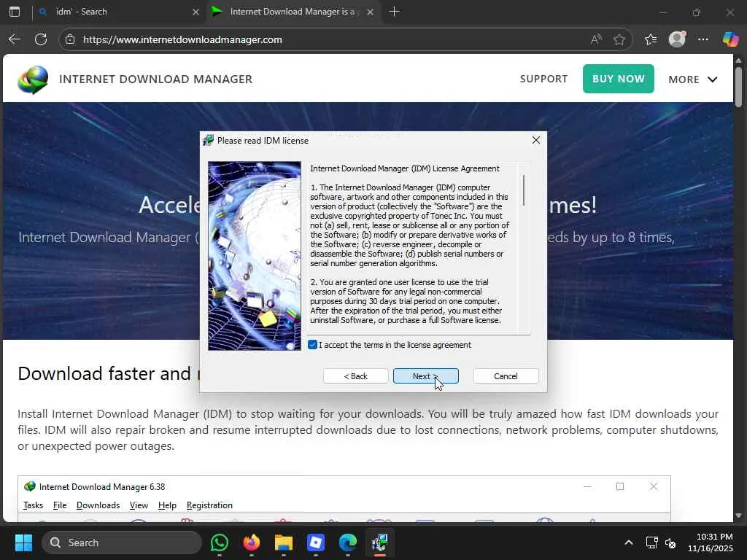
Task: Close the Internet Download Manager tab
Action: click(370, 12)
